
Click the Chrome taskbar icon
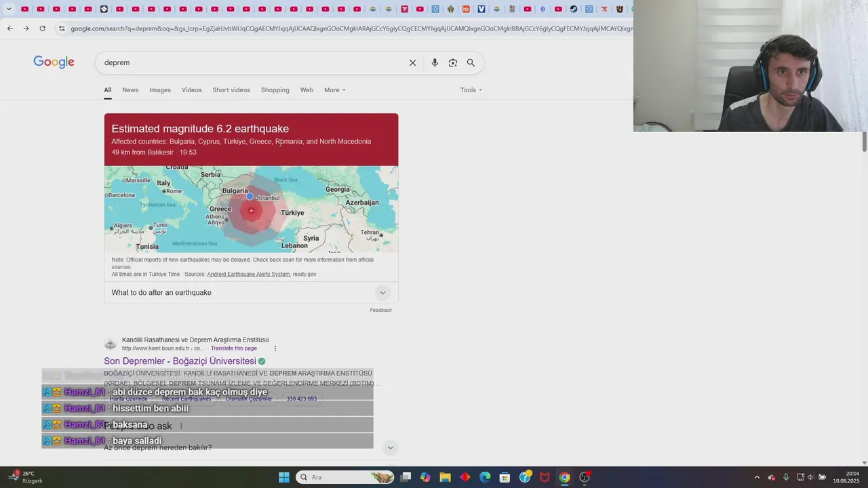tap(564, 477)
